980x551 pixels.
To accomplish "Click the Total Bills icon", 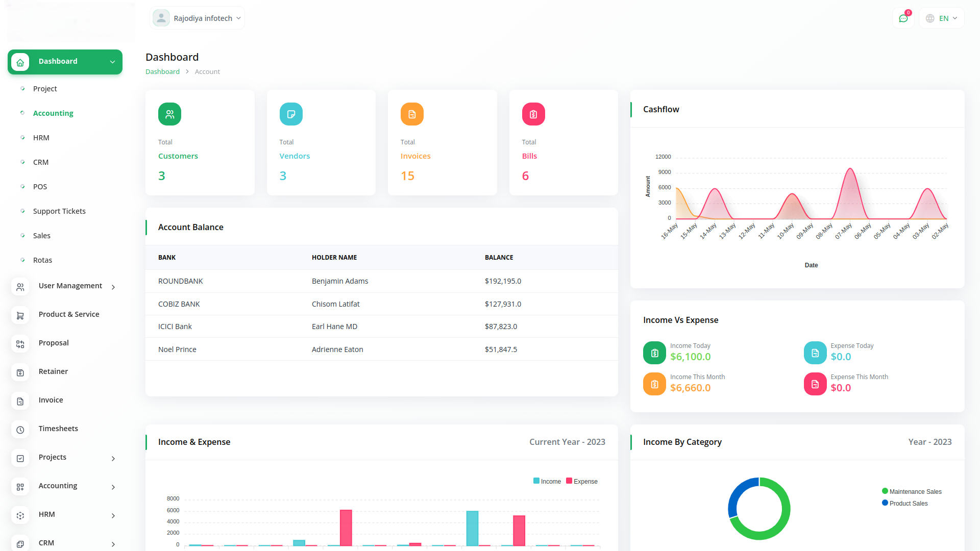I will (x=533, y=114).
